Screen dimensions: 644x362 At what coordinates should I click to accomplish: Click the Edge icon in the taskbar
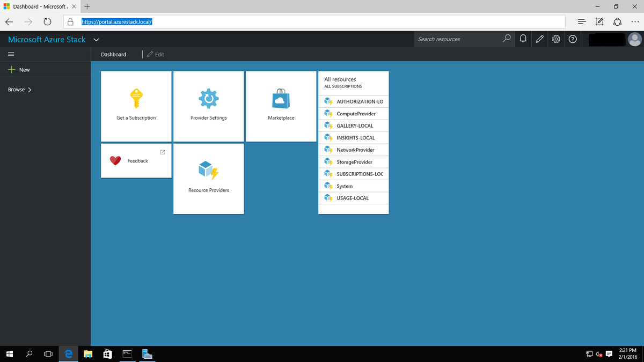coord(68,353)
